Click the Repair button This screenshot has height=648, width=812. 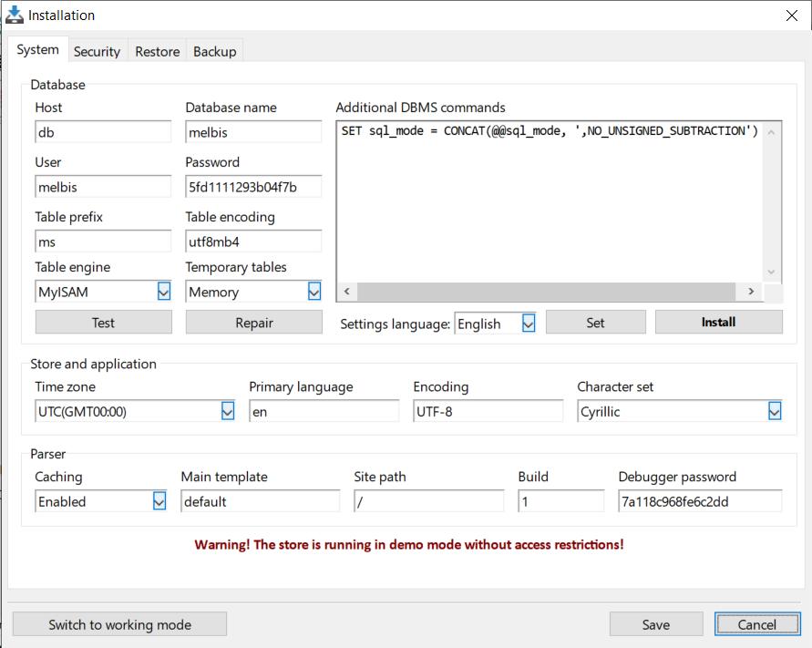coord(253,323)
